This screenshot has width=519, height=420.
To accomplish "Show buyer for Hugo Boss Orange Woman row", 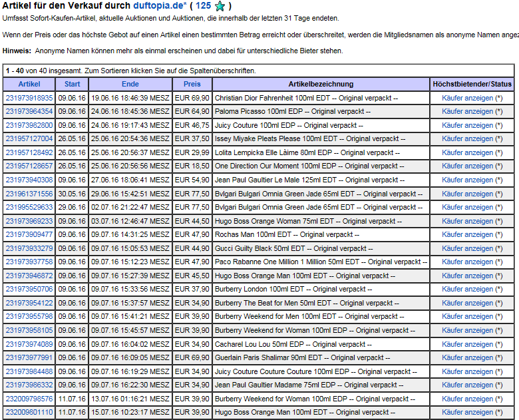I will 467,221.
